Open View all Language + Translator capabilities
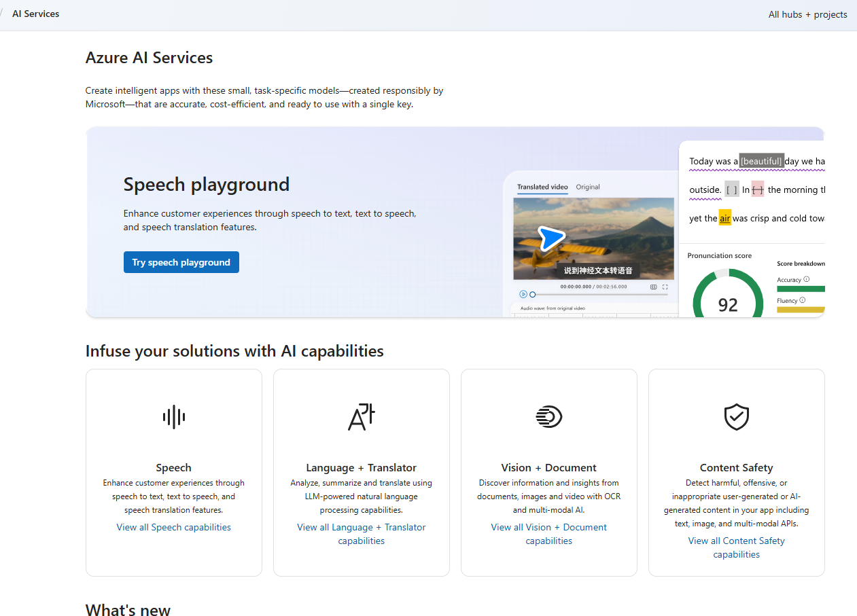The width and height of the screenshot is (857, 616). (362, 534)
